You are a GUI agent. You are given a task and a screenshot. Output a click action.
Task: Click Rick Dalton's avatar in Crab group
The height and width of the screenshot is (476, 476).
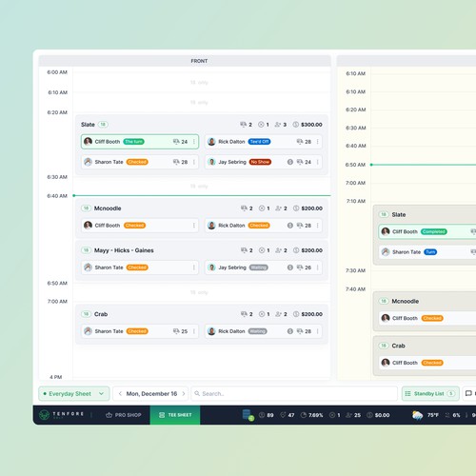(x=211, y=331)
